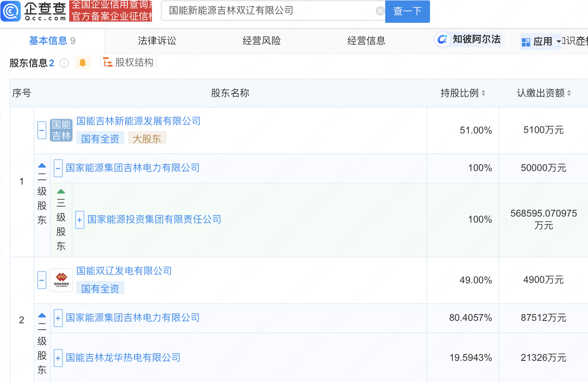Collapse the 国能双辽发电有限公司 shareholder row
Viewport: 588px width, 382px height.
42,280
